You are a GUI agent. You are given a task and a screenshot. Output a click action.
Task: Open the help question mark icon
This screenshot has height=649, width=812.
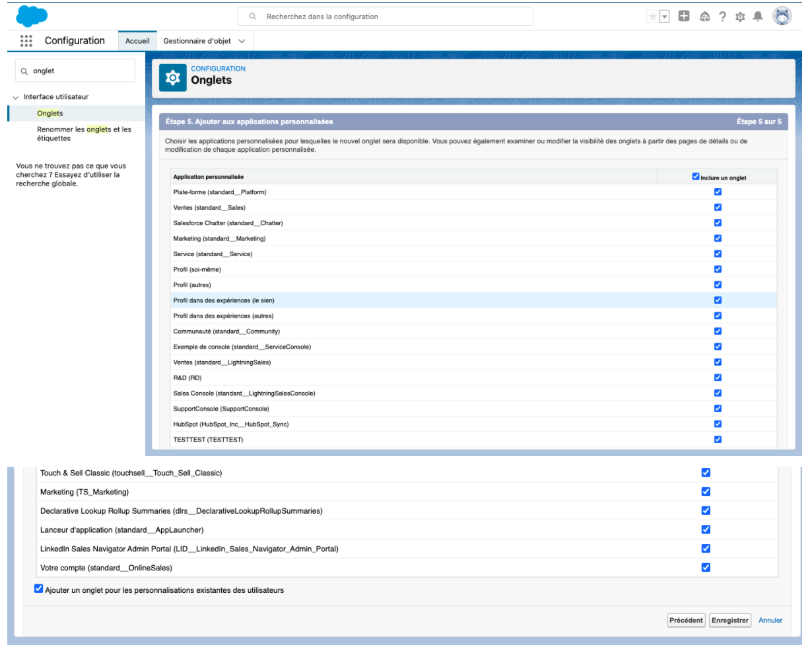pyautogui.click(x=723, y=17)
